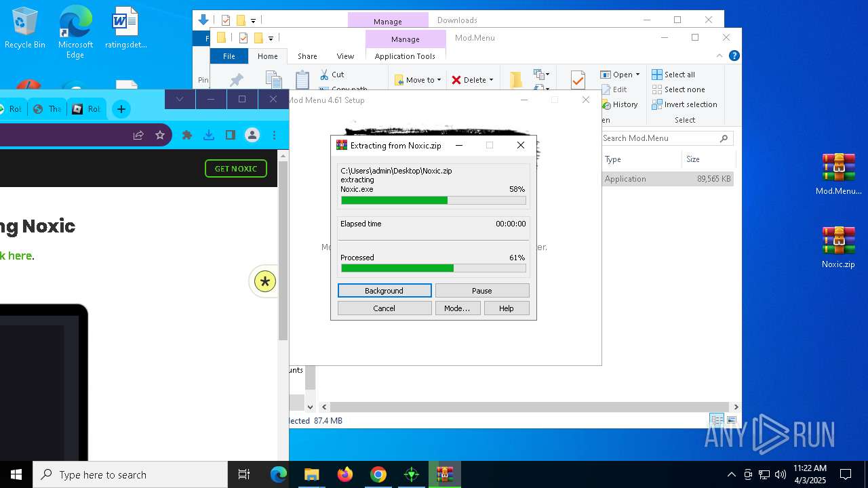The width and height of the screenshot is (868, 488).
Task: Open File Explorer from the taskbar
Action: (x=311, y=474)
